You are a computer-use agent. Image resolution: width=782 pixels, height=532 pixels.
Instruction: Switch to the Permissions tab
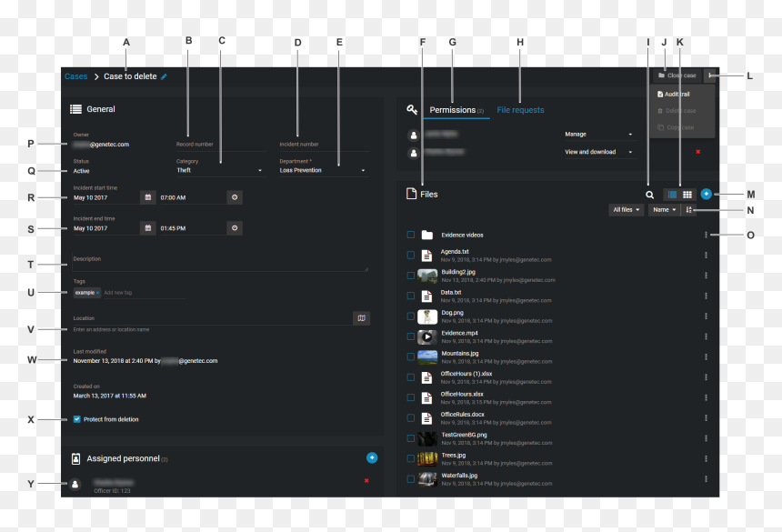click(456, 110)
